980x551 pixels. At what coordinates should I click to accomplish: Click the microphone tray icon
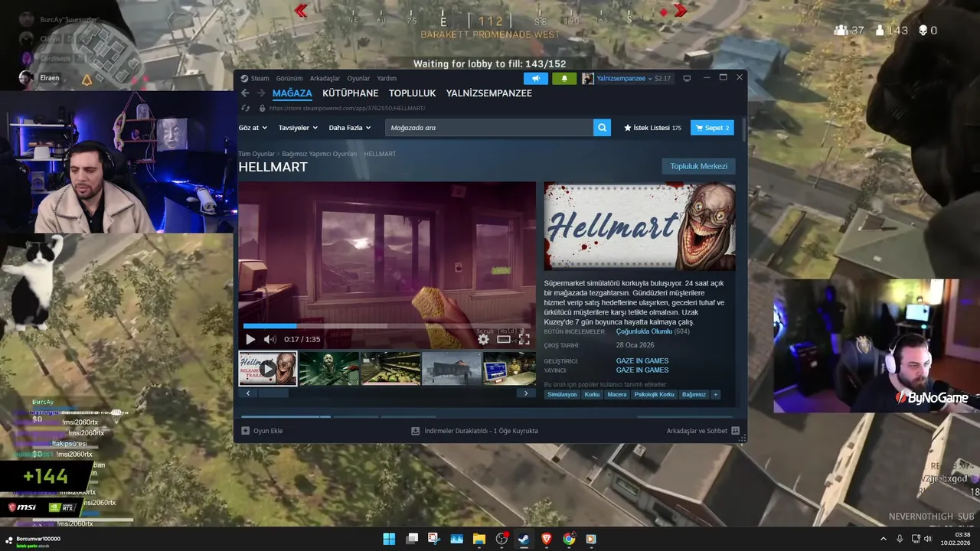click(900, 539)
